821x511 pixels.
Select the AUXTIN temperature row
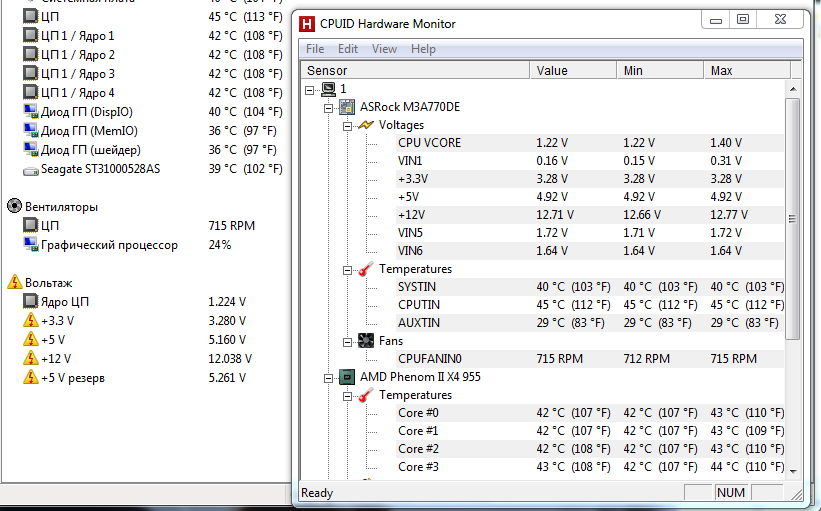(x=590, y=323)
